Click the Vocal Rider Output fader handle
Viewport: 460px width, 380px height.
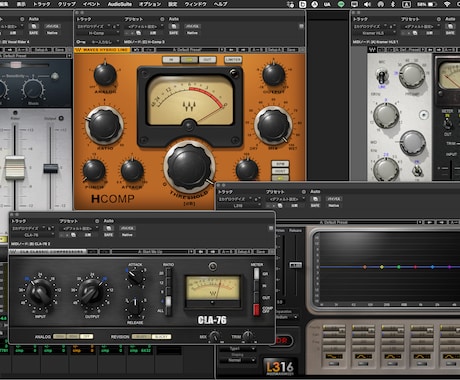51,168
